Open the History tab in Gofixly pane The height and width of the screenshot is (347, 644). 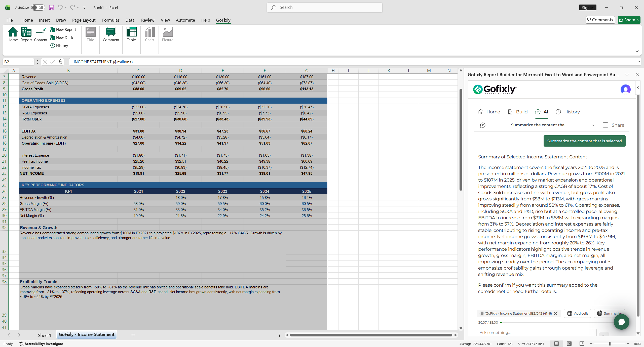(x=568, y=112)
